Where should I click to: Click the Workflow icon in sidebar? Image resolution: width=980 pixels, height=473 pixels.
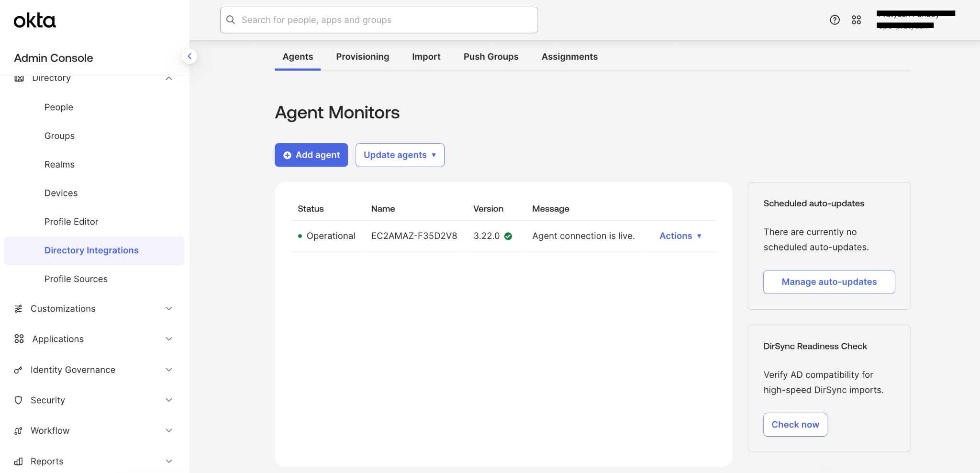(19, 431)
